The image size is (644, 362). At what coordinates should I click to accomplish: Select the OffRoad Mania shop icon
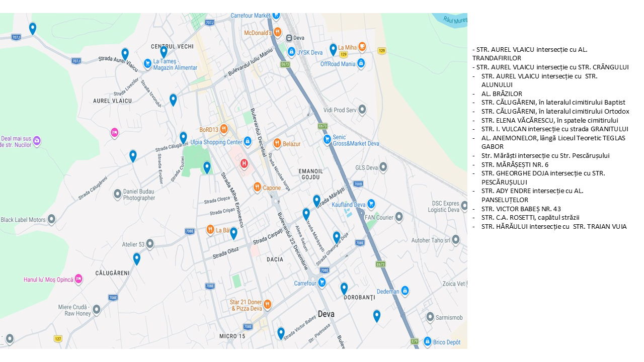point(361,63)
